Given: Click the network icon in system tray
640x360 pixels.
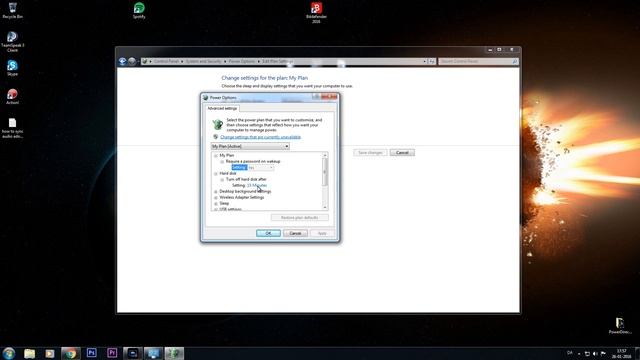Looking at the screenshot, I should click(x=587, y=353).
